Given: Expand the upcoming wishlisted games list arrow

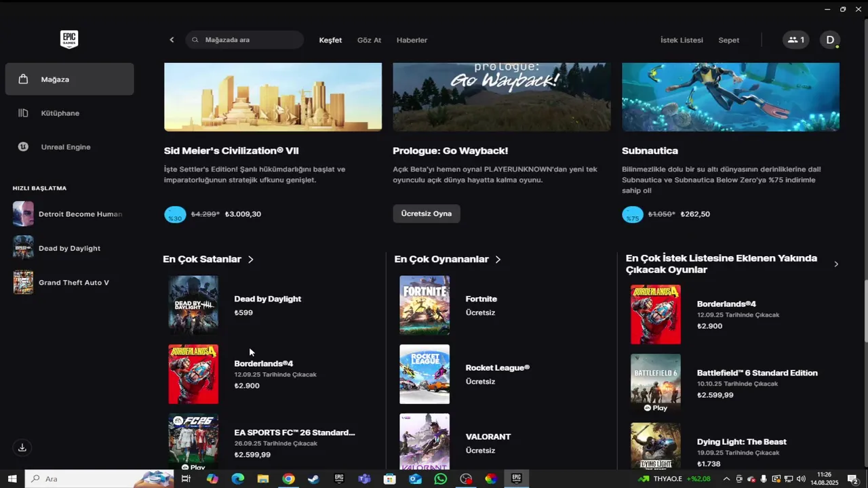Looking at the screenshot, I should [x=835, y=264].
